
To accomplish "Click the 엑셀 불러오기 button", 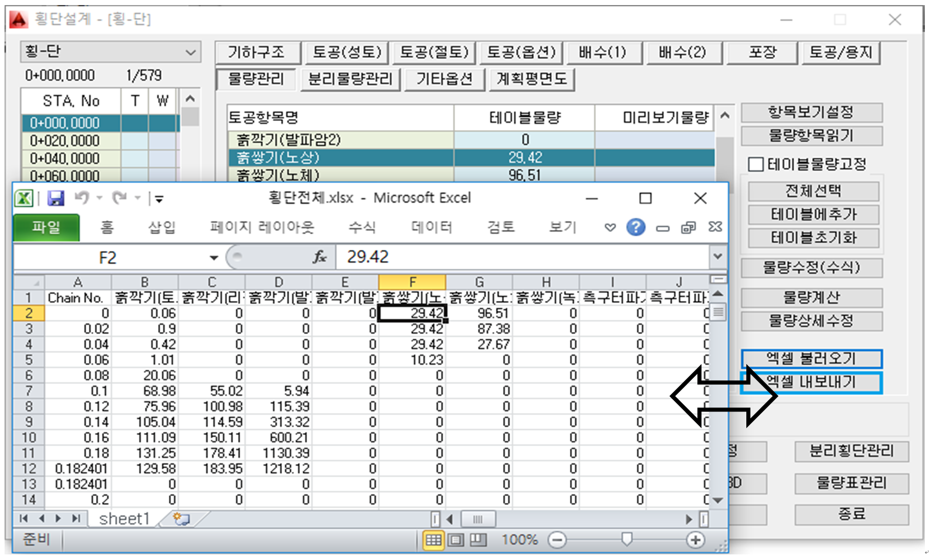I will coord(811,359).
